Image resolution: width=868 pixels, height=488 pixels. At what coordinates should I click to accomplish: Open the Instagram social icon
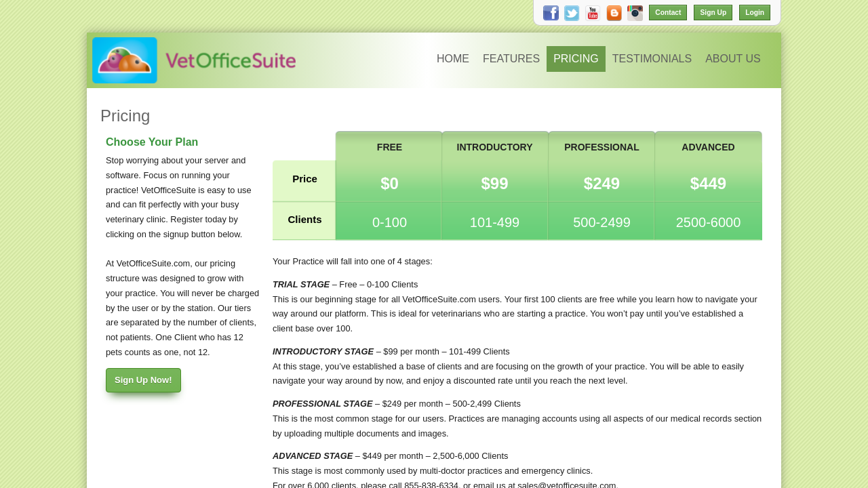[635, 13]
